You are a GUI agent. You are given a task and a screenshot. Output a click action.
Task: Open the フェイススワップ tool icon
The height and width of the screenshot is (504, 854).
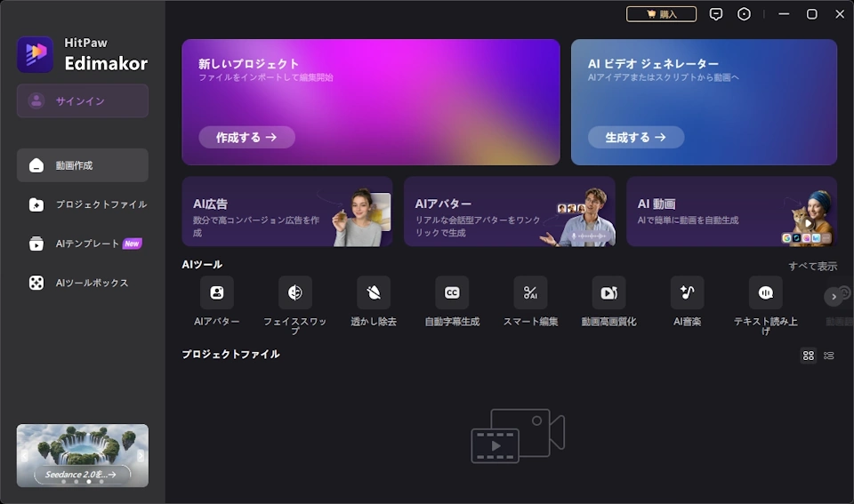(x=295, y=292)
